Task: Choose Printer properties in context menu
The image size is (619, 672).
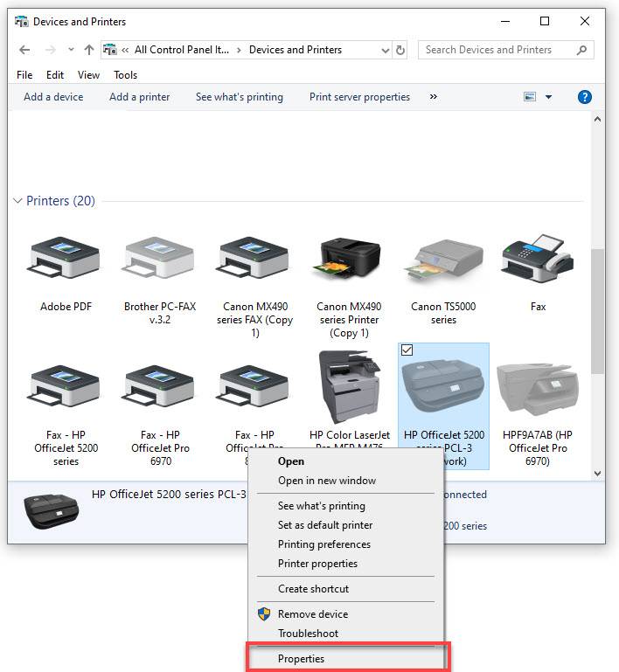Action: click(317, 564)
